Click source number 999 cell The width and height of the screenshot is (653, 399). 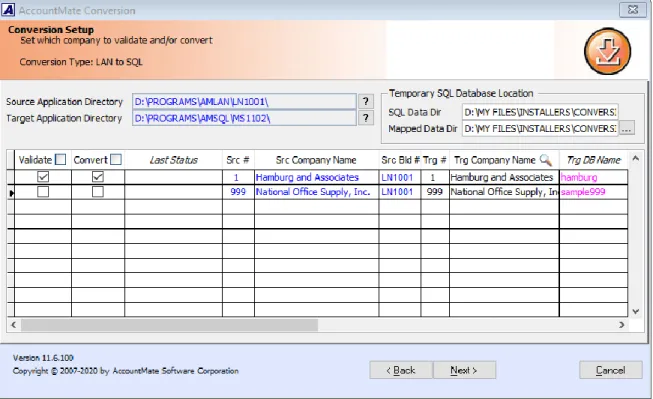pyautogui.click(x=238, y=192)
